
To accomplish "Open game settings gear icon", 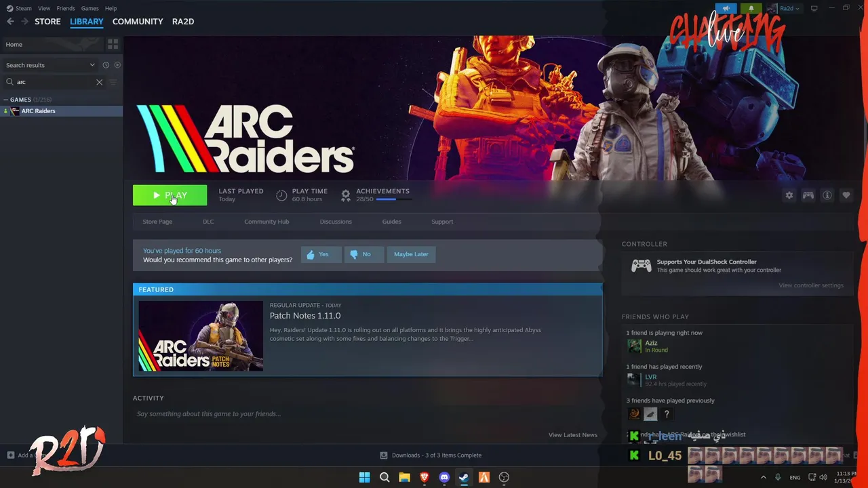I will tap(789, 195).
